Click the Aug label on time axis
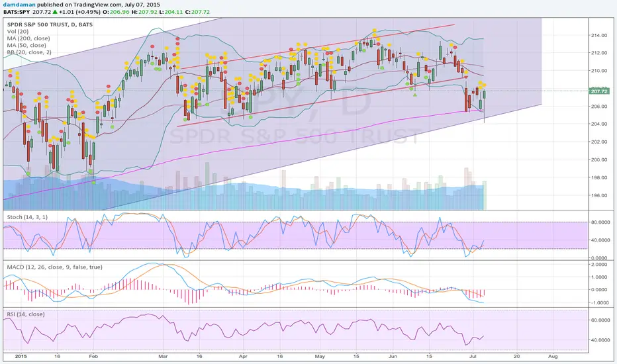This screenshot has height=364, width=617. coord(553,356)
